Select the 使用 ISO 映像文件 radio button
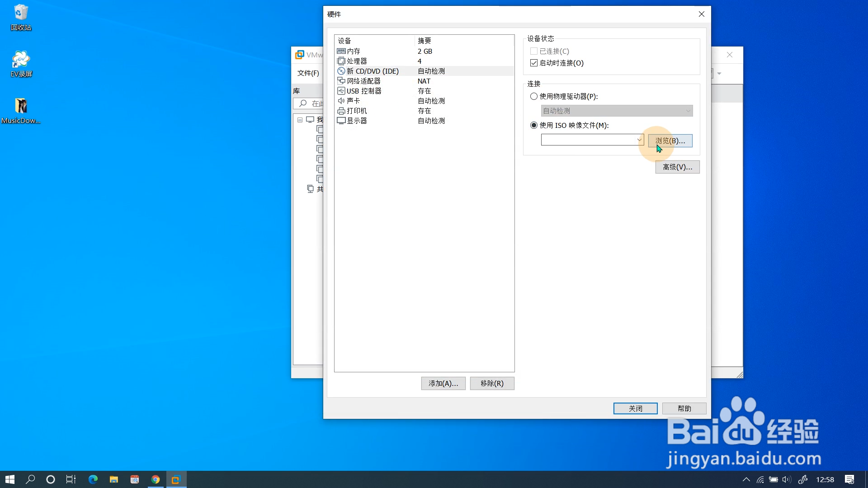The width and height of the screenshot is (868, 488). click(534, 125)
